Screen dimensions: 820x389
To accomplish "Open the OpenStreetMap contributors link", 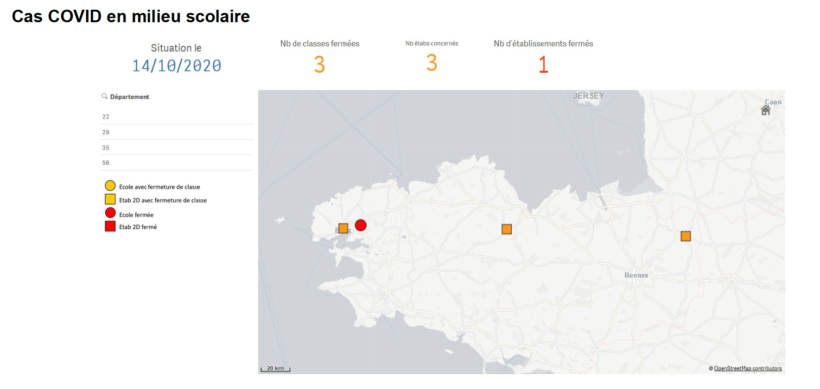I will point(748,369).
